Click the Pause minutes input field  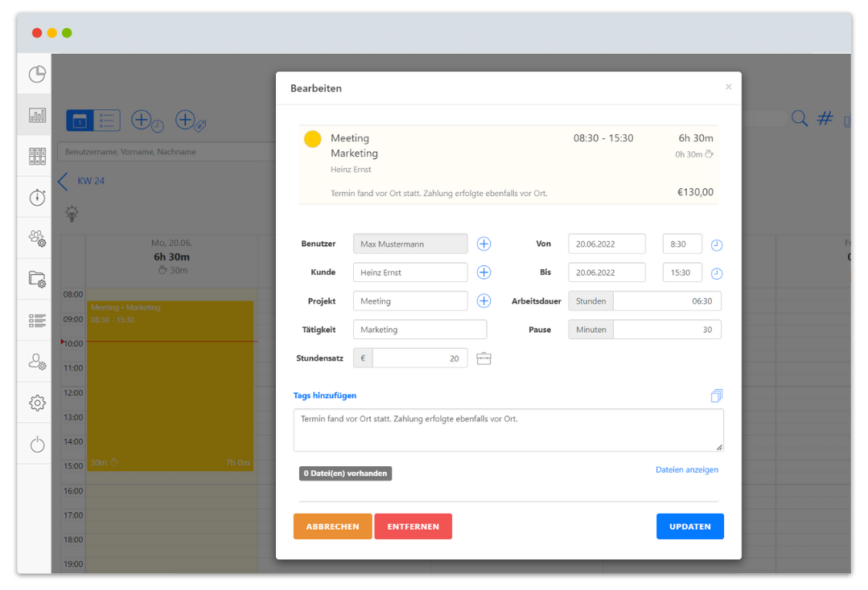tap(666, 330)
